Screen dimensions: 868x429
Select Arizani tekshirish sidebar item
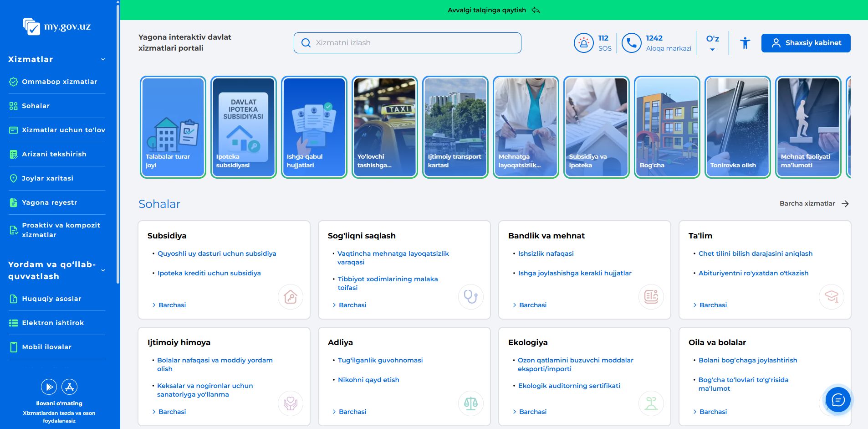click(x=54, y=154)
